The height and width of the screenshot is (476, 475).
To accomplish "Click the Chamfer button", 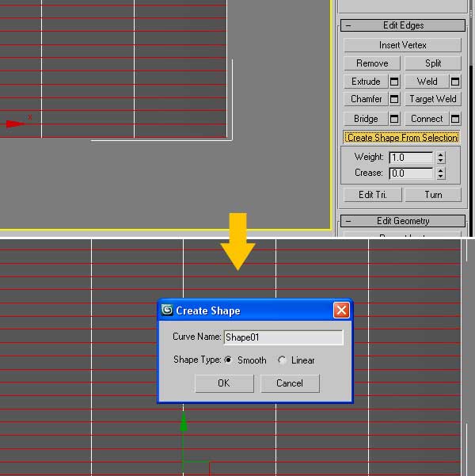I will tap(366, 99).
